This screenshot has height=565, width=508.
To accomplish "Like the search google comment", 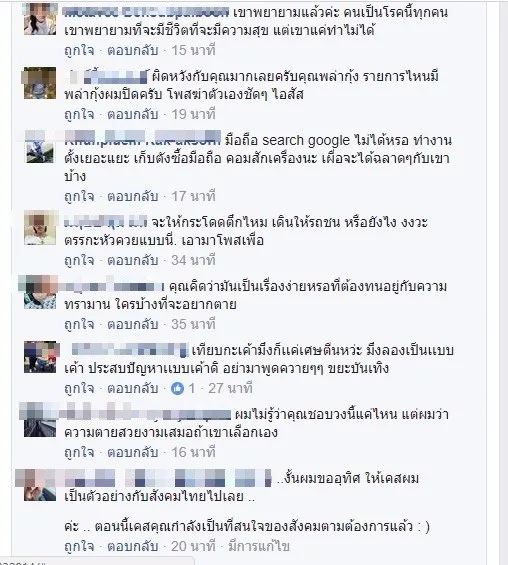I will click(79, 196).
